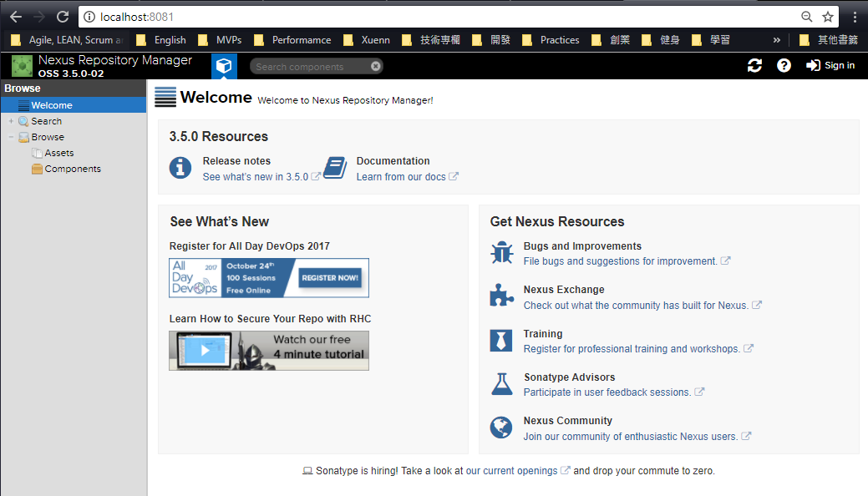Show hidden bookmarks via overflow chevron
This screenshot has height=496, width=868.
click(x=776, y=39)
